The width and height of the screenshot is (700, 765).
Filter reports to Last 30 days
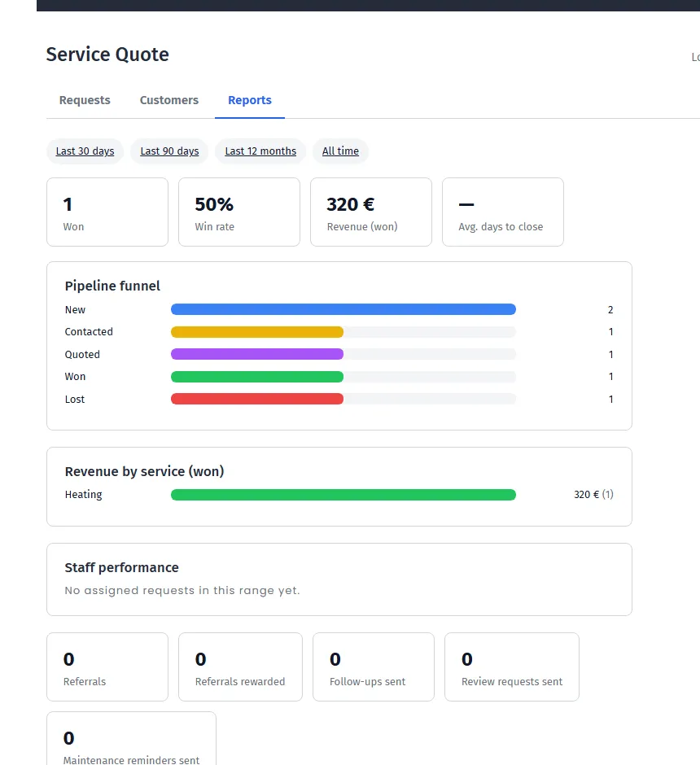click(85, 151)
